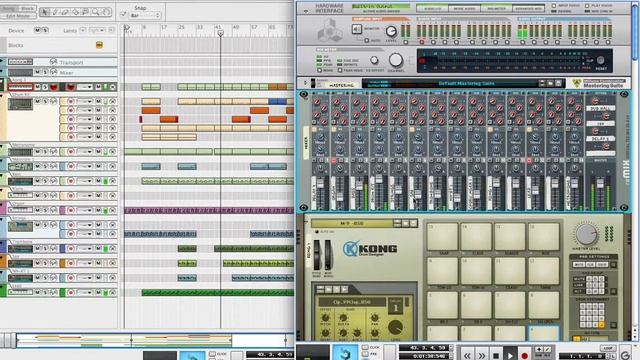
Task: Adjust the Kong Master Level knob
Action: tap(586, 234)
